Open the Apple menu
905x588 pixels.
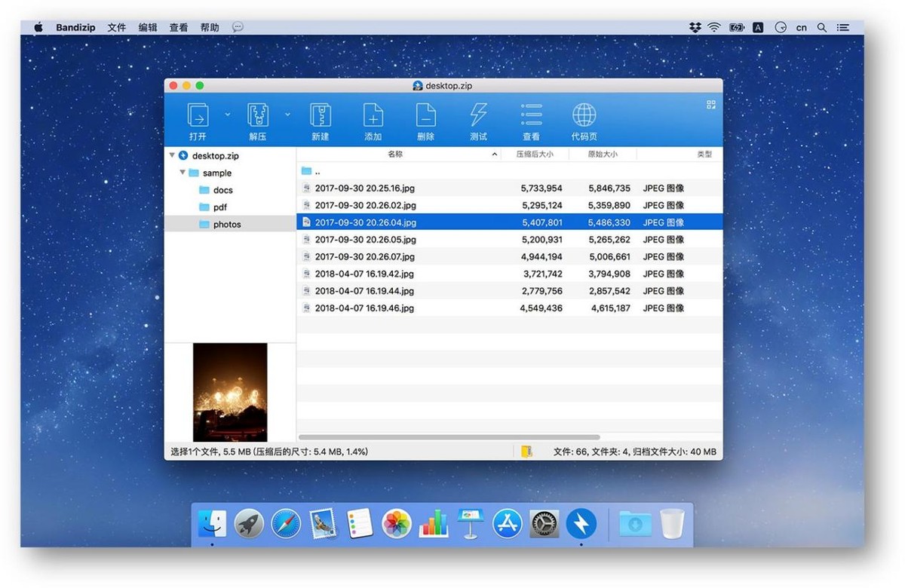(38, 27)
